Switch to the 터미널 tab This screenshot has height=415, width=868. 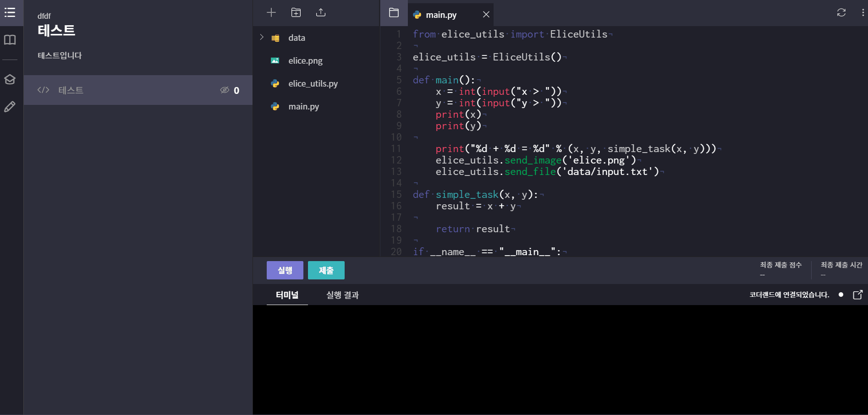coord(287,295)
